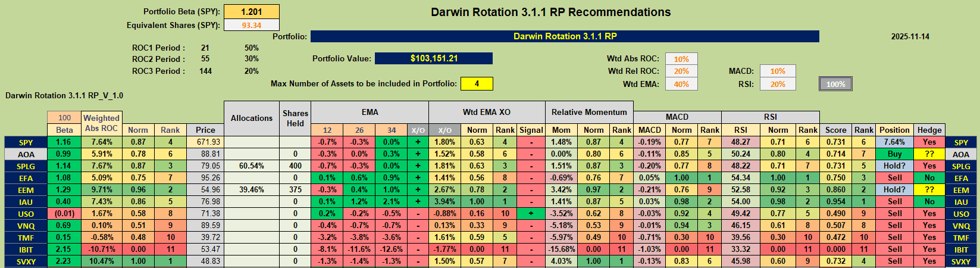Click the green + Signal cell for USO
The height and width of the screenshot is (268, 980).
pos(531,214)
